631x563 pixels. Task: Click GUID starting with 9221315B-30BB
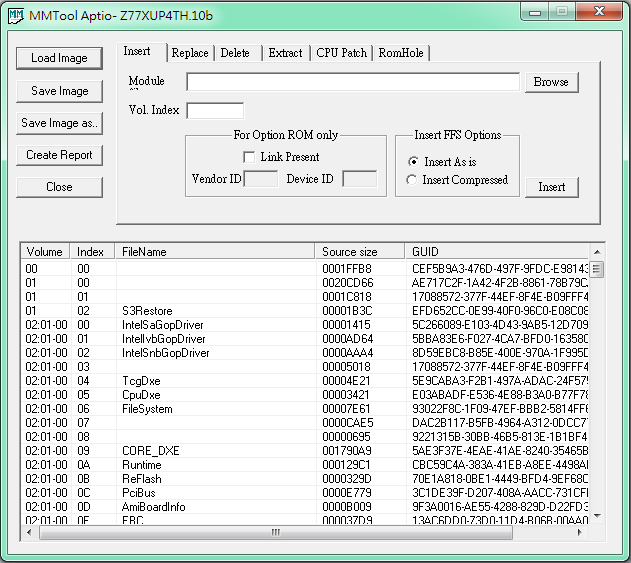[x=499, y=437]
